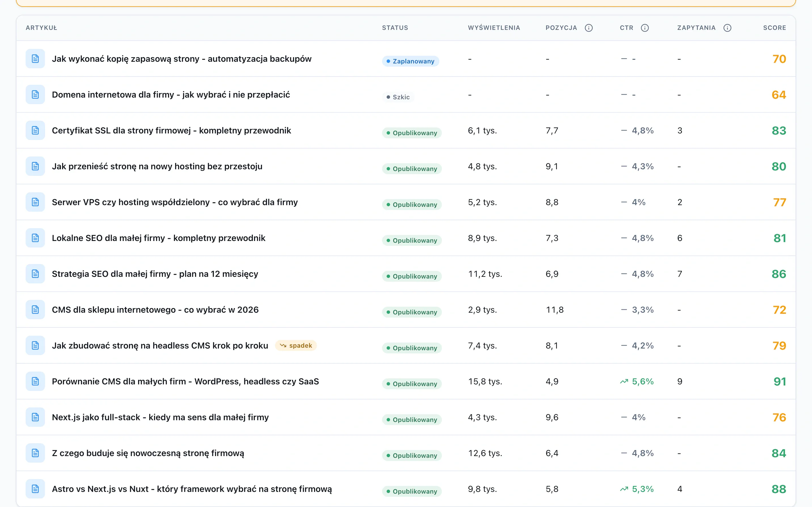This screenshot has width=812, height=507.
Task: Sort table by Artykuł column header
Action: [41, 28]
